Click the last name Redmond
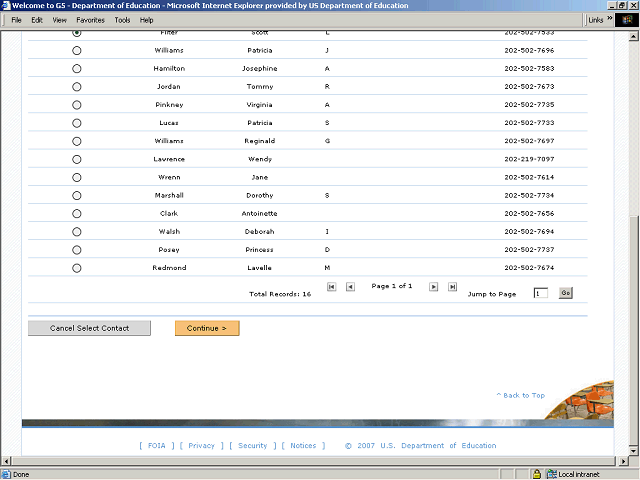This screenshot has height=480, width=640. click(x=169, y=268)
